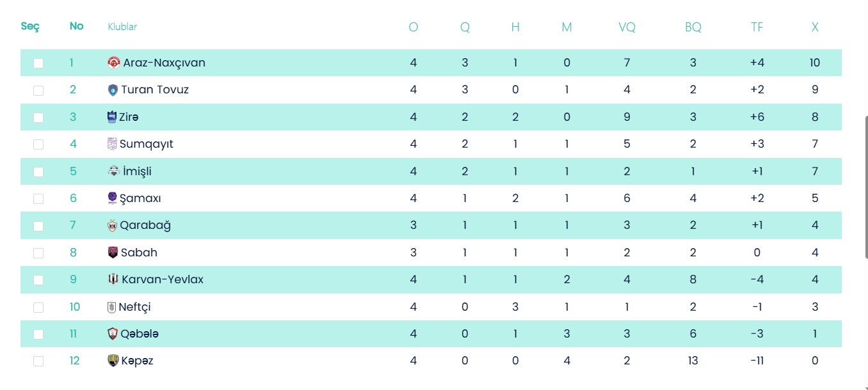Click the Kəpəz club crest icon

pyautogui.click(x=113, y=361)
